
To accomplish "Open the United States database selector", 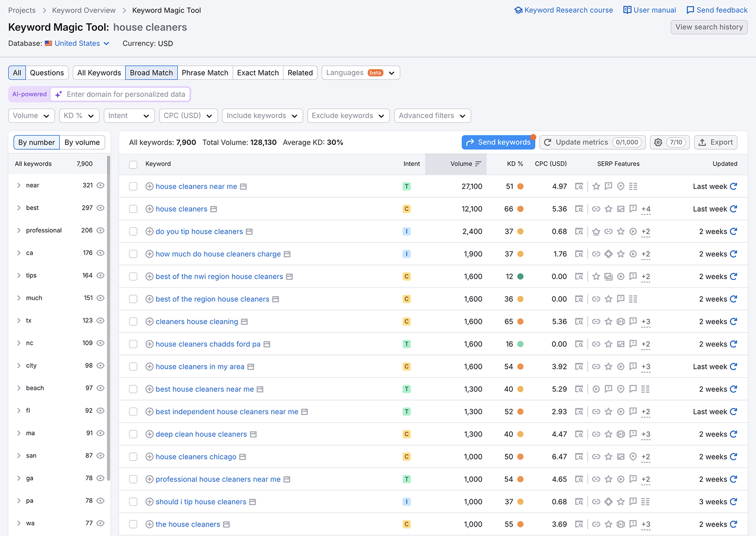I will [x=77, y=43].
